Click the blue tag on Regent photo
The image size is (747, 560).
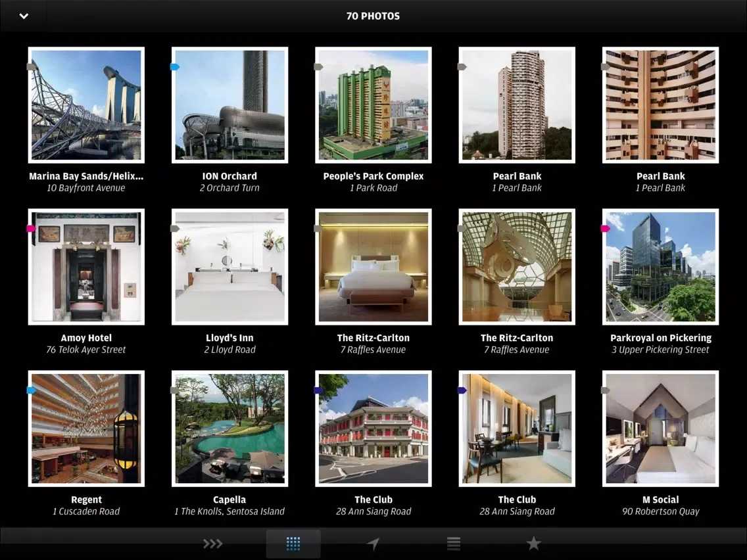(x=31, y=390)
